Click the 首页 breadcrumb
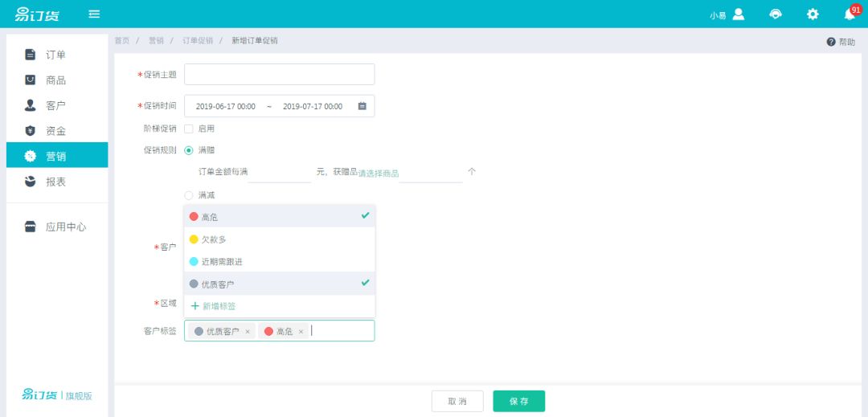Screen dimensions: 868x417 click(122, 41)
